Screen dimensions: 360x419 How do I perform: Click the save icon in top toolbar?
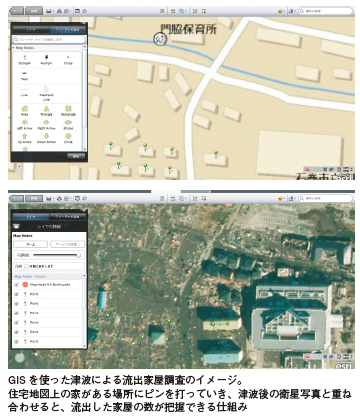pos(49,11)
